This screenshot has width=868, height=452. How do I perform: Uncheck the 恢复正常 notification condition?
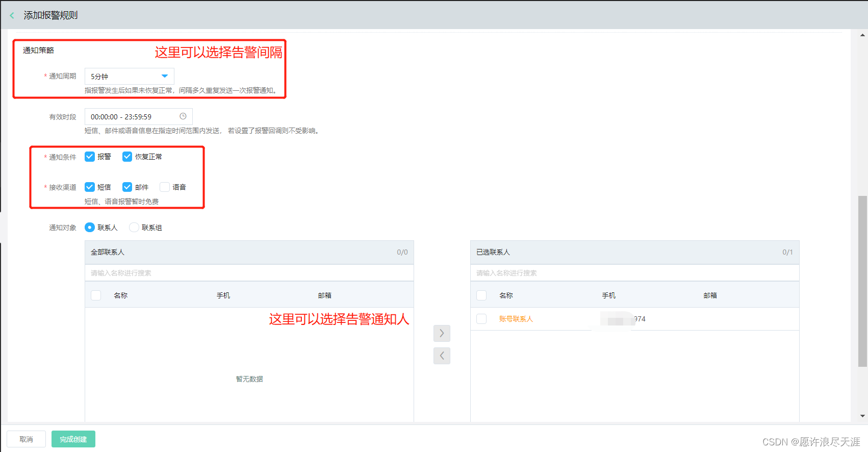(x=127, y=157)
